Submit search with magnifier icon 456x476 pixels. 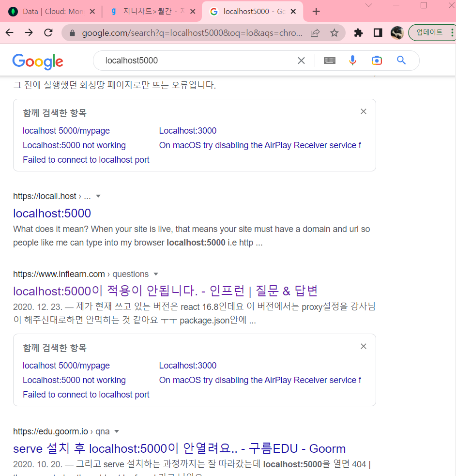[x=401, y=61]
